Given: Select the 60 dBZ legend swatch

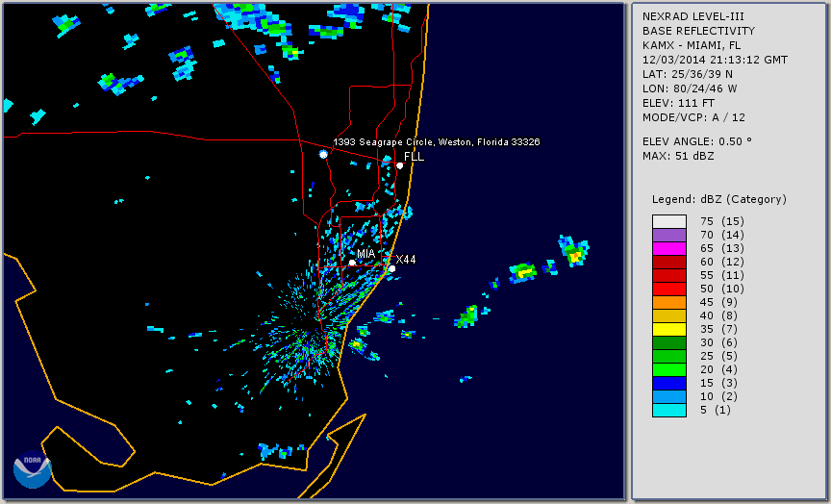Looking at the screenshot, I should pos(669,262).
